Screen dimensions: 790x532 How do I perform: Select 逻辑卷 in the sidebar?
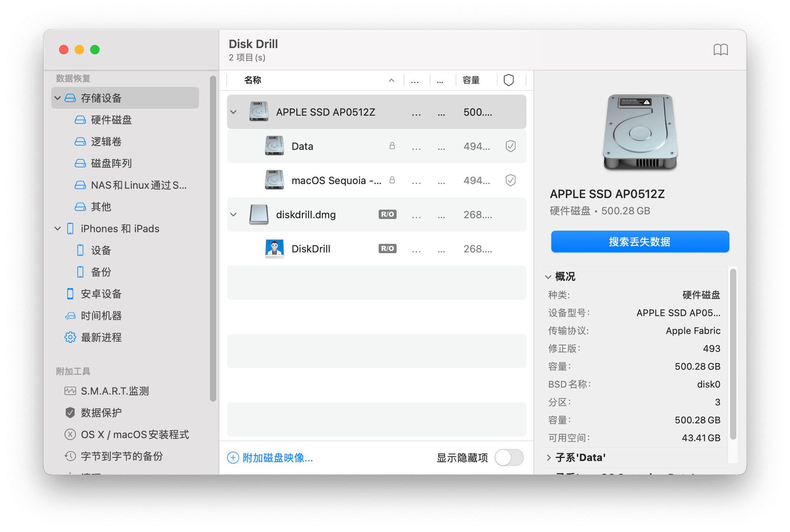(106, 142)
